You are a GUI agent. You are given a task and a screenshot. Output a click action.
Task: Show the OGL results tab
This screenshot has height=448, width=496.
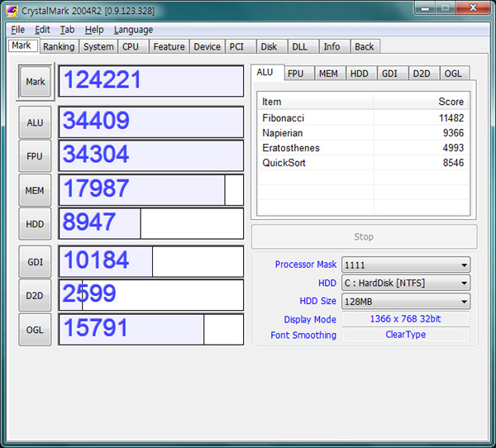(x=453, y=74)
